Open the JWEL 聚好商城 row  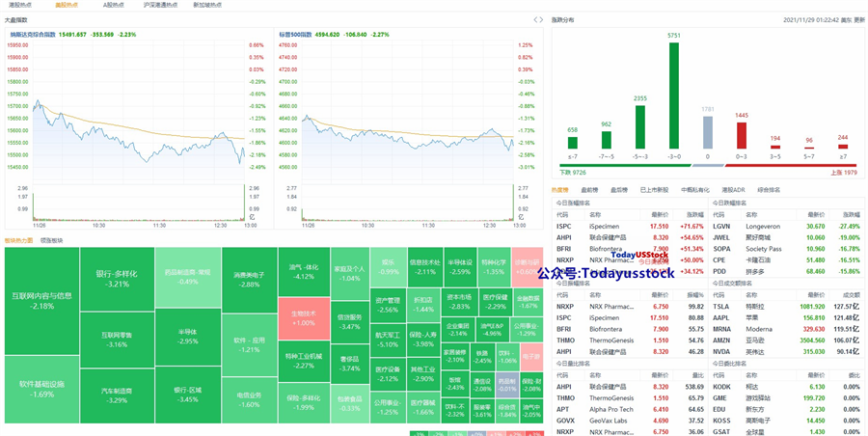[787, 237]
